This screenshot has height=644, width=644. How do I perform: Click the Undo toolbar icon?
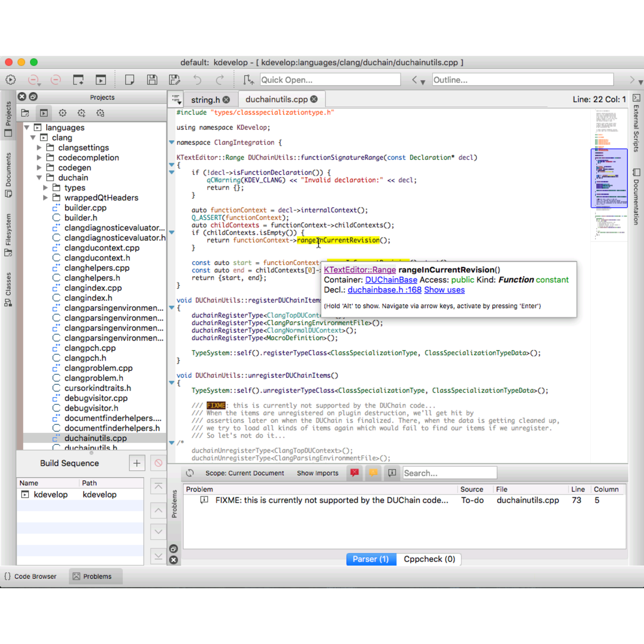197,79
